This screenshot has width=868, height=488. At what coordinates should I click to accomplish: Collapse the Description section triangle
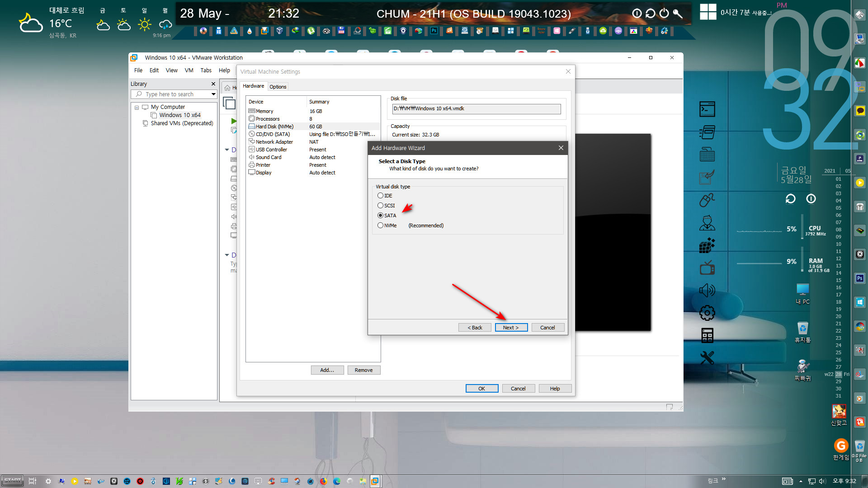point(227,255)
